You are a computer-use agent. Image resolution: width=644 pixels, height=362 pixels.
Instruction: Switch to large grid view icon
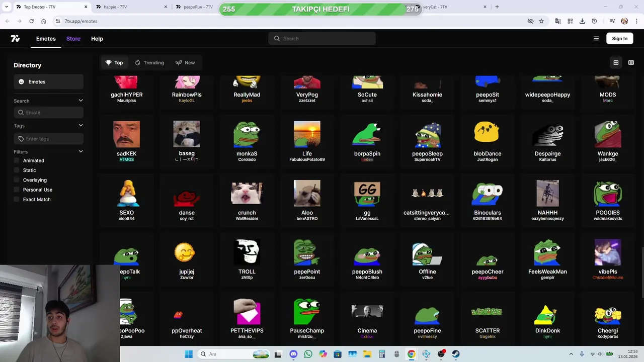[x=616, y=63]
